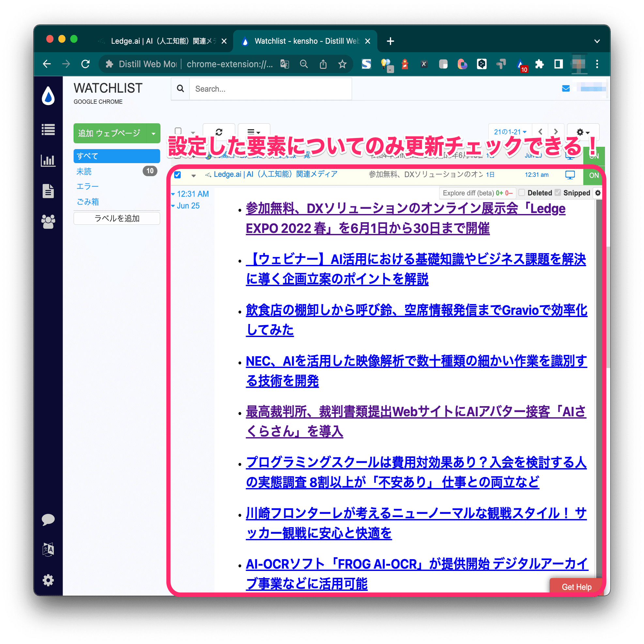
Task: Open the NEC AI映像解析 article link
Action: pos(416,371)
